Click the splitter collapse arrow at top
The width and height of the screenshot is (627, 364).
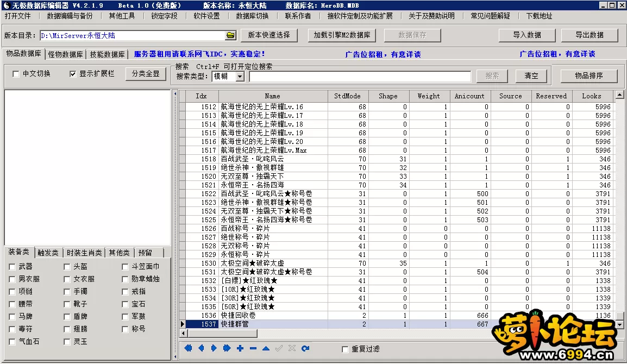click(175, 94)
